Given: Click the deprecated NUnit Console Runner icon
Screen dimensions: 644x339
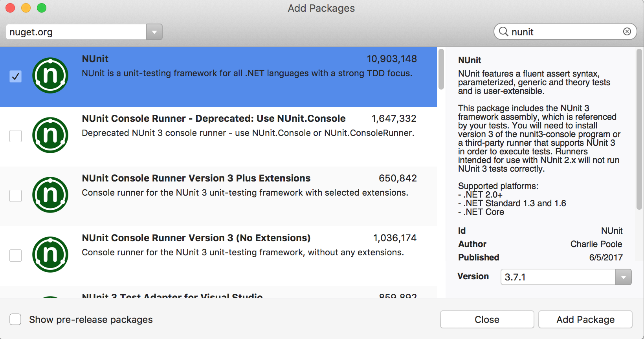Looking at the screenshot, I should [x=50, y=135].
